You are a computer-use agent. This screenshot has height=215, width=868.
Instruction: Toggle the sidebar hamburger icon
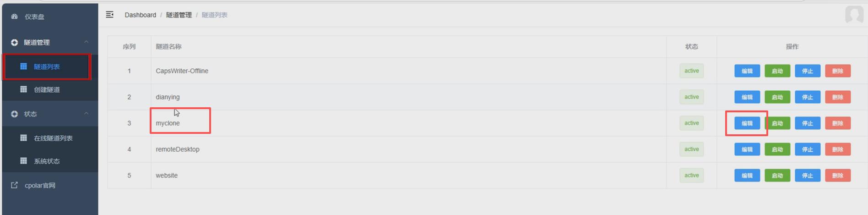tap(110, 15)
